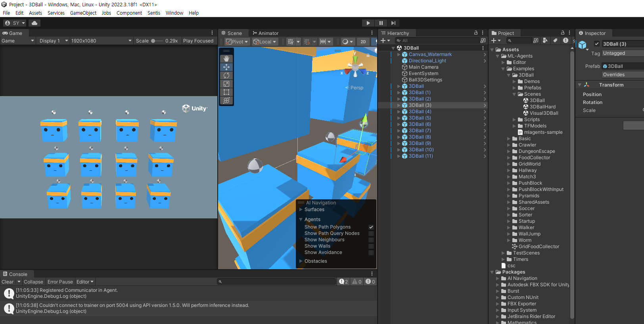Open 3DBall scene kebab menu in Hierarchy
This screenshot has width=644, height=324.
[483, 48]
